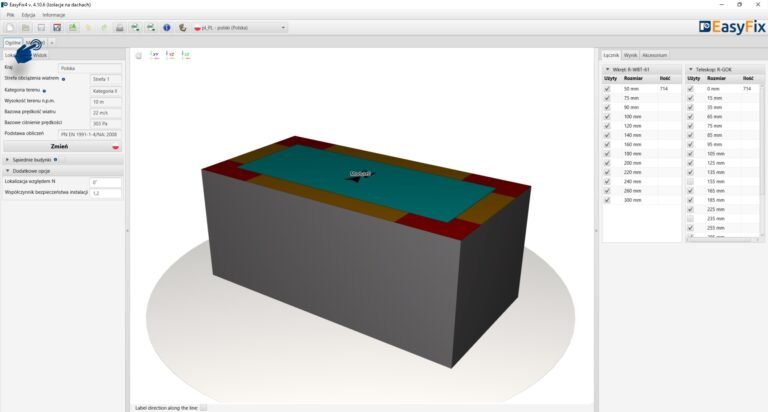768x412 pixels.
Task: Switch 3D view to the XZ plane
Action: click(x=186, y=55)
